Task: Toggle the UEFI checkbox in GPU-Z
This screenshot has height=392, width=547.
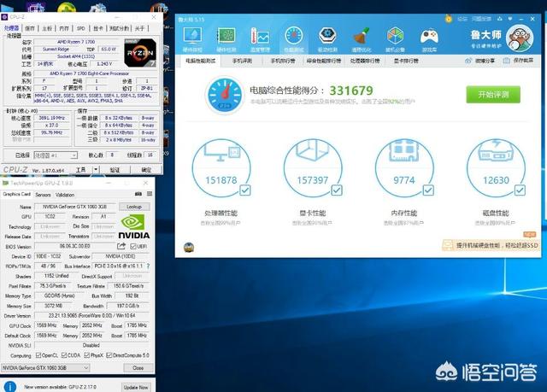Action: coord(133,246)
